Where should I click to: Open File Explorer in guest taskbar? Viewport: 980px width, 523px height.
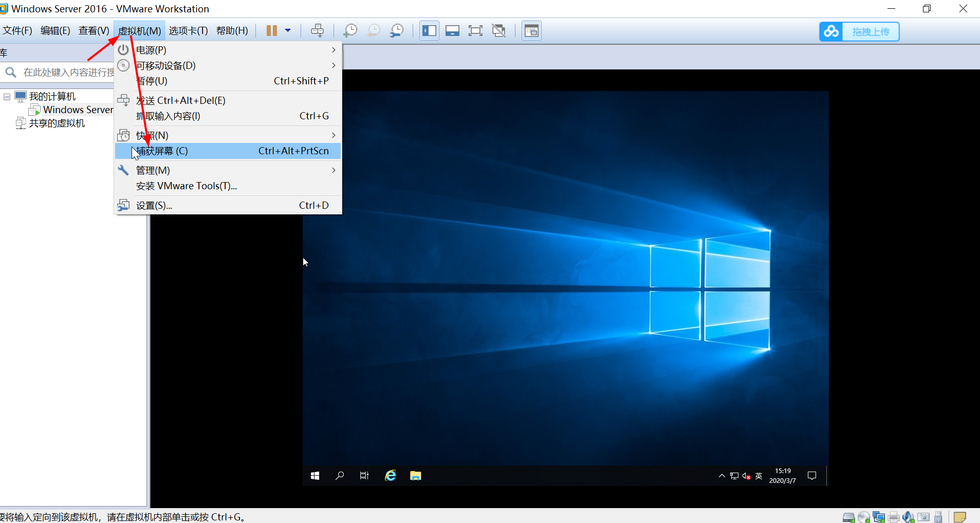pos(415,476)
